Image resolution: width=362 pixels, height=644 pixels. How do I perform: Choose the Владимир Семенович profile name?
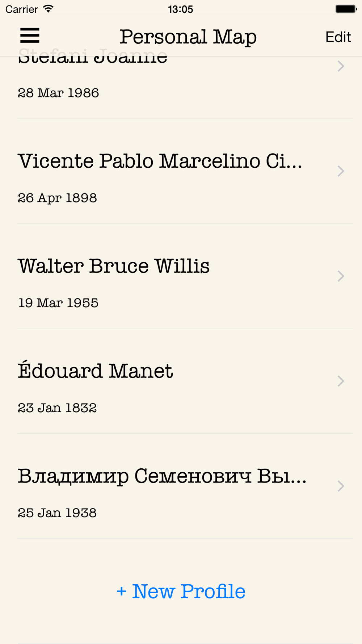162,476
